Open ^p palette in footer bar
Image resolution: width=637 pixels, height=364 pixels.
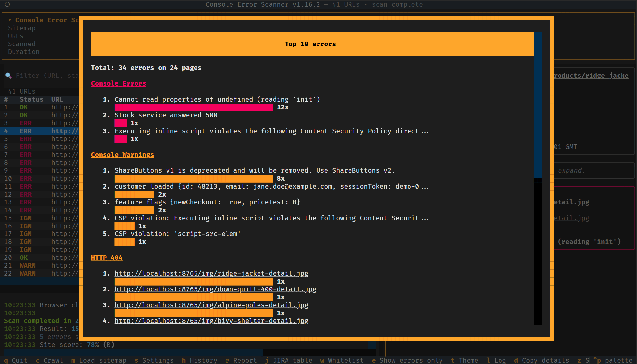pos(613,360)
